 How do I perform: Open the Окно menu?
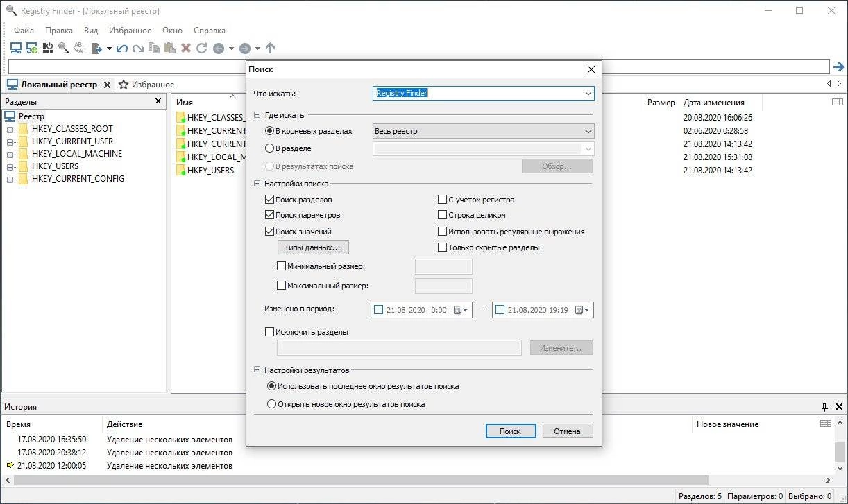click(172, 31)
